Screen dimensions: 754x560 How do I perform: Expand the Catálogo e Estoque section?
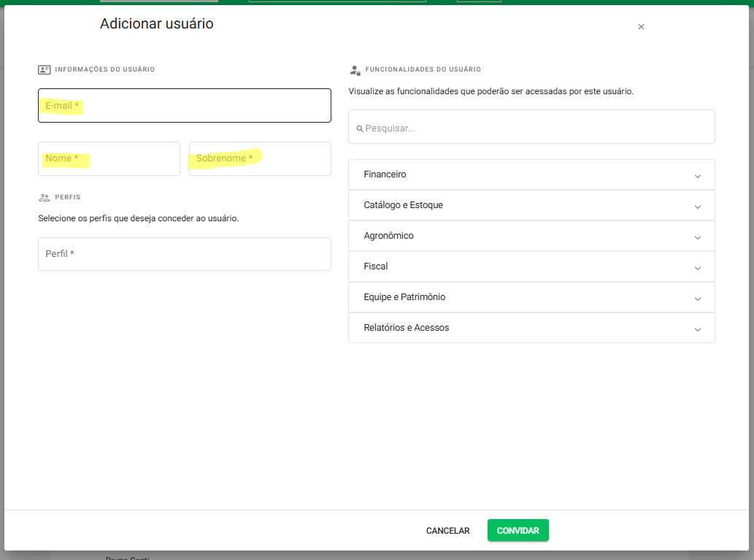(x=531, y=206)
